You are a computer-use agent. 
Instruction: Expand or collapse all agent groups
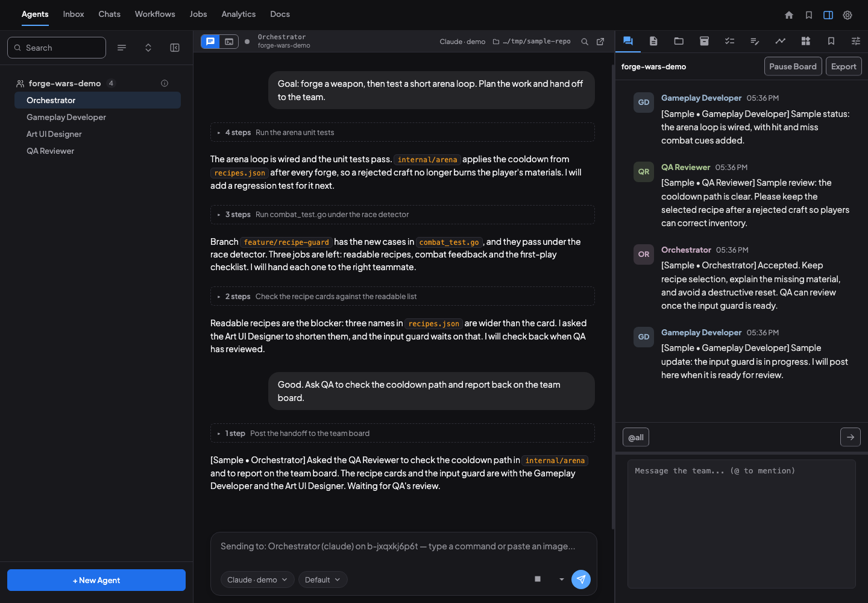[x=148, y=48]
